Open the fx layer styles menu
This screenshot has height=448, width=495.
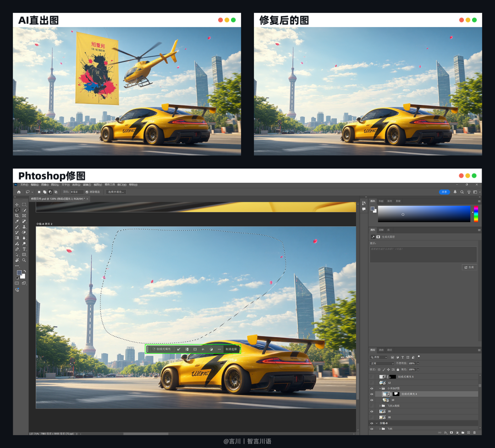[445, 432]
